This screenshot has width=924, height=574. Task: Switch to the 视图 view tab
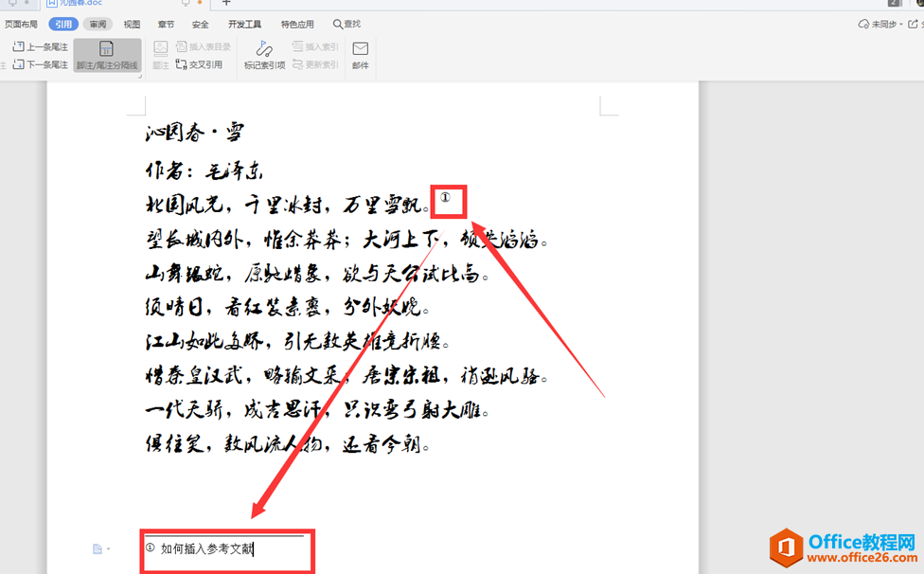132,25
